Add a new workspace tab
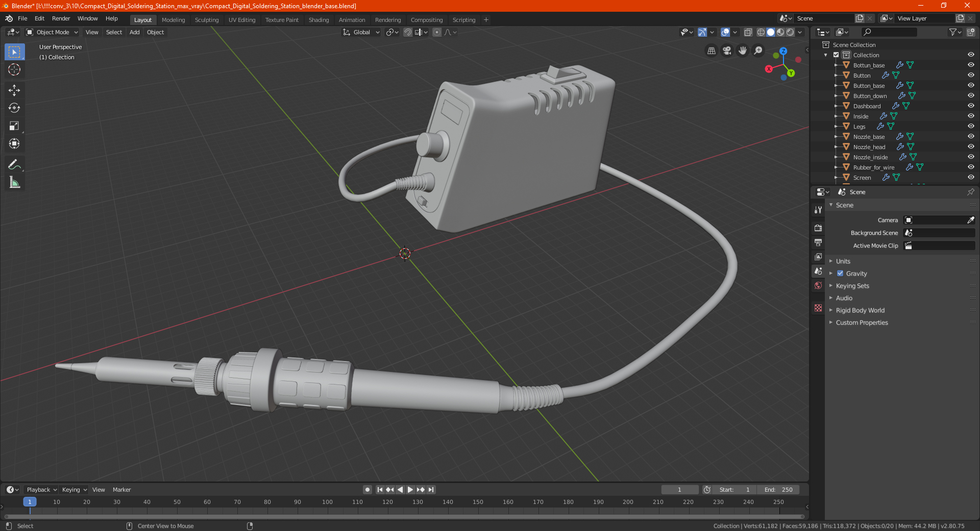980x531 pixels. click(x=486, y=20)
